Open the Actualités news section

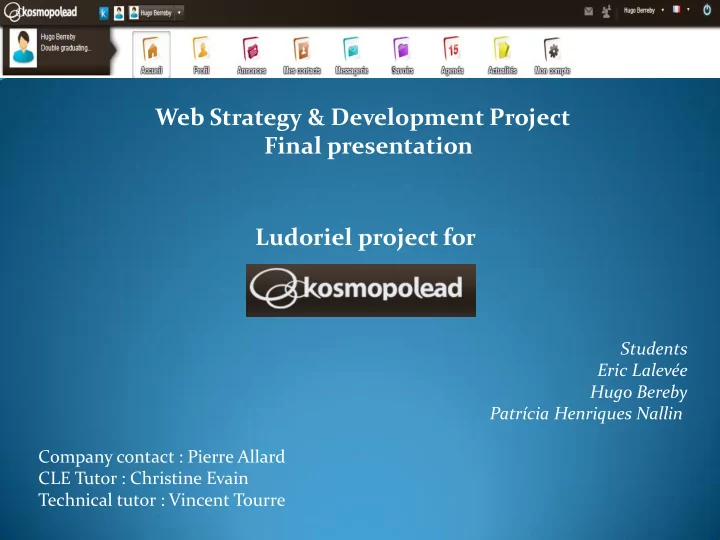click(502, 55)
